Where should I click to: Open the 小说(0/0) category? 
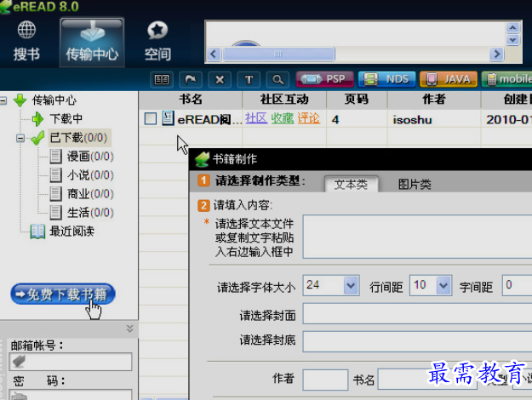pos(90,175)
